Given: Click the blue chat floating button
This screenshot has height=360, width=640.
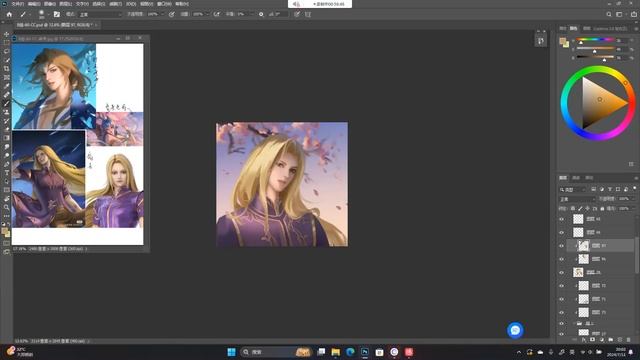Looking at the screenshot, I should [x=515, y=330].
